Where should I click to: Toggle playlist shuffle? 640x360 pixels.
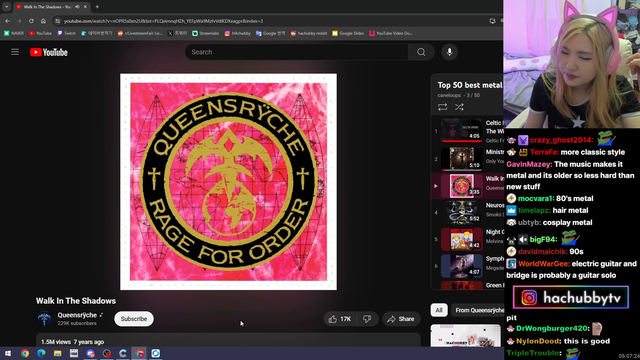(459, 107)
